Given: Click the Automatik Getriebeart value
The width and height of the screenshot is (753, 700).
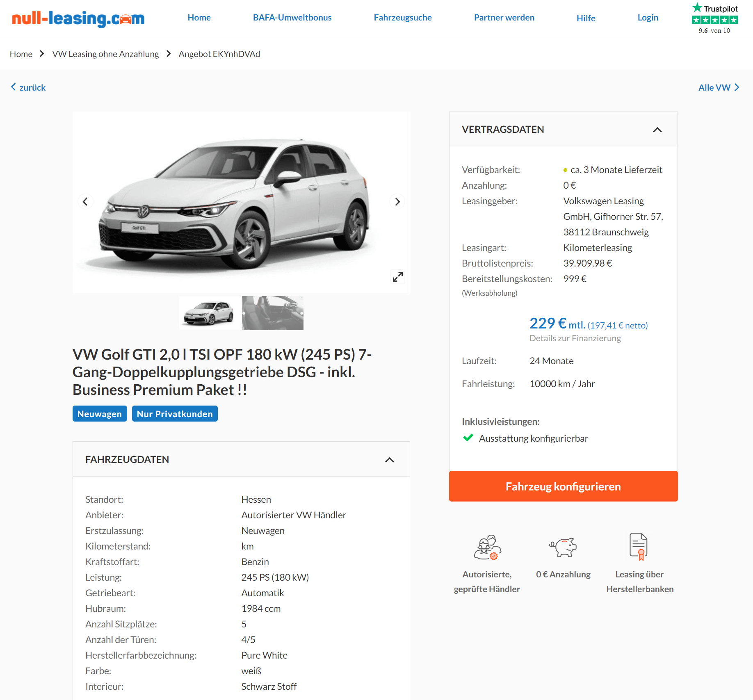Looking at the screenshot, I should tap(262, 593).
